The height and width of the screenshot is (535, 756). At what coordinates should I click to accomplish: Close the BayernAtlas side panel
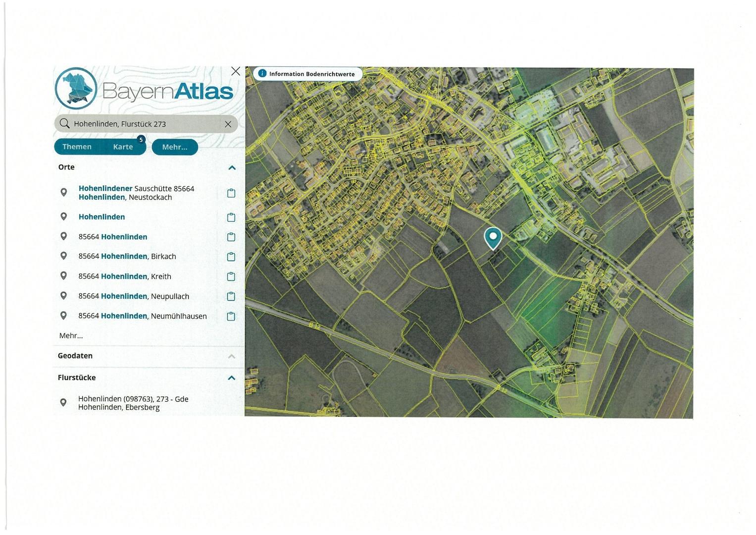click(236, 71)
